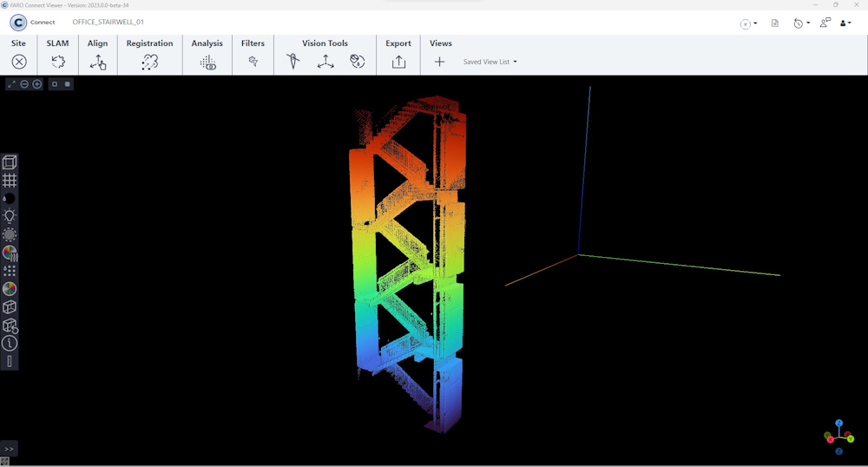Expand the bottom-left panel with >> button
868x467 pixels.
coord(9,449)
